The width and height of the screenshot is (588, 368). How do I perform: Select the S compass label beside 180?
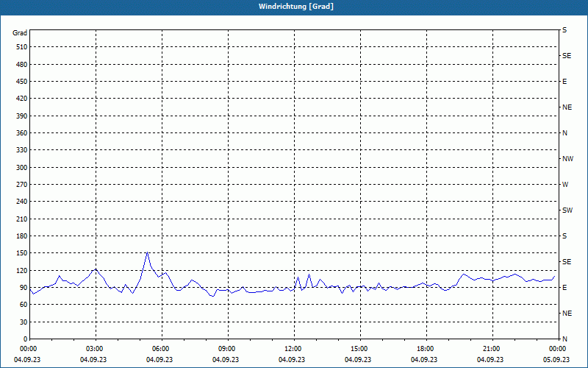[x=564, y=236]
